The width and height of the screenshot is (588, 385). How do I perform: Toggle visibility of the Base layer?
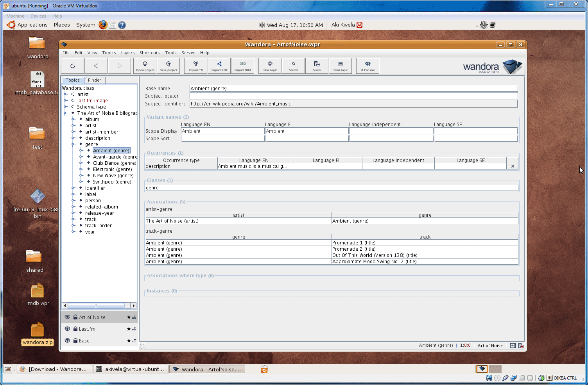coord(67,340)
